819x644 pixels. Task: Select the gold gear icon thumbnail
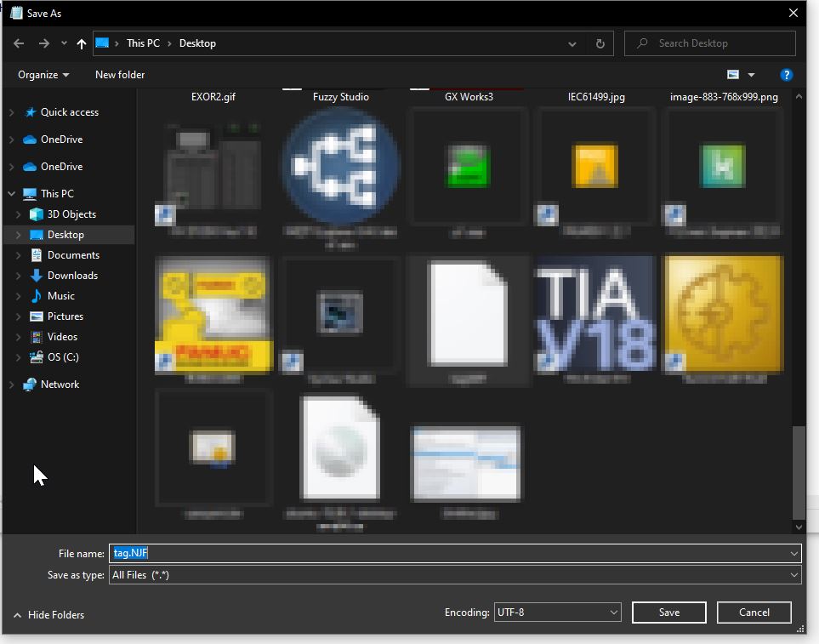click(724, 313)
